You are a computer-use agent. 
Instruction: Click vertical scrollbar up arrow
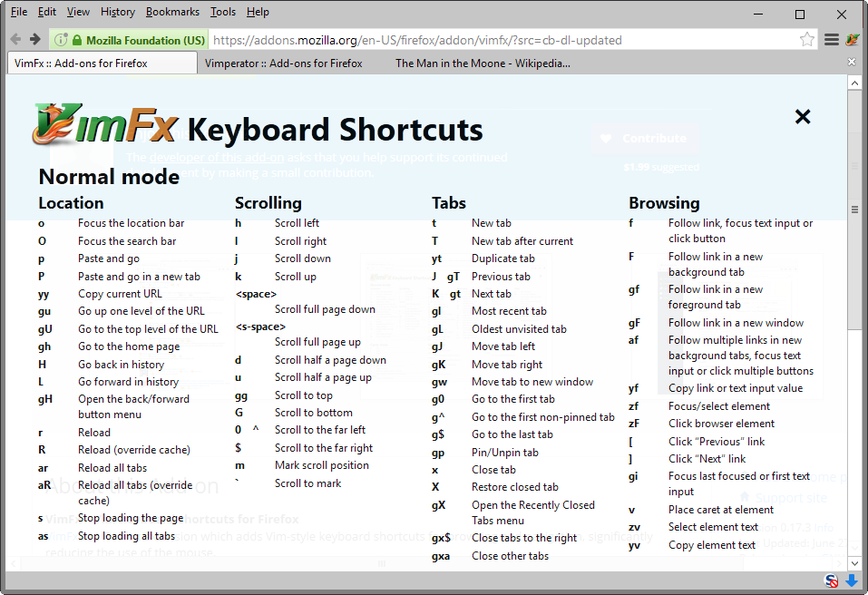[x=854, y=83]
